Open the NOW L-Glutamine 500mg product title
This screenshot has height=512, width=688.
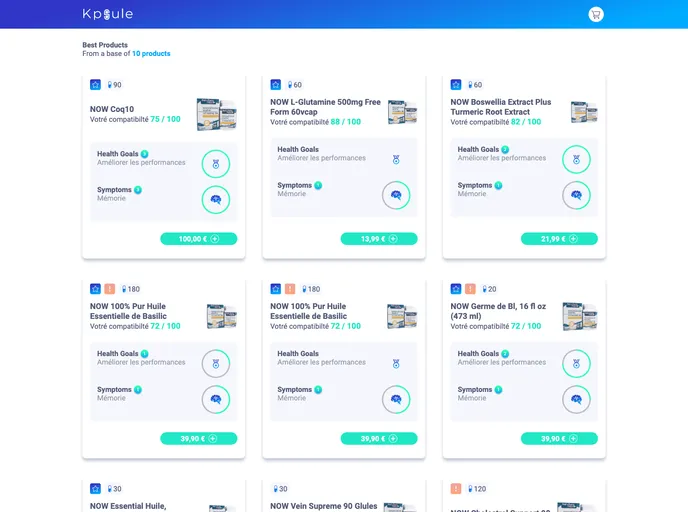pos(325,106)
